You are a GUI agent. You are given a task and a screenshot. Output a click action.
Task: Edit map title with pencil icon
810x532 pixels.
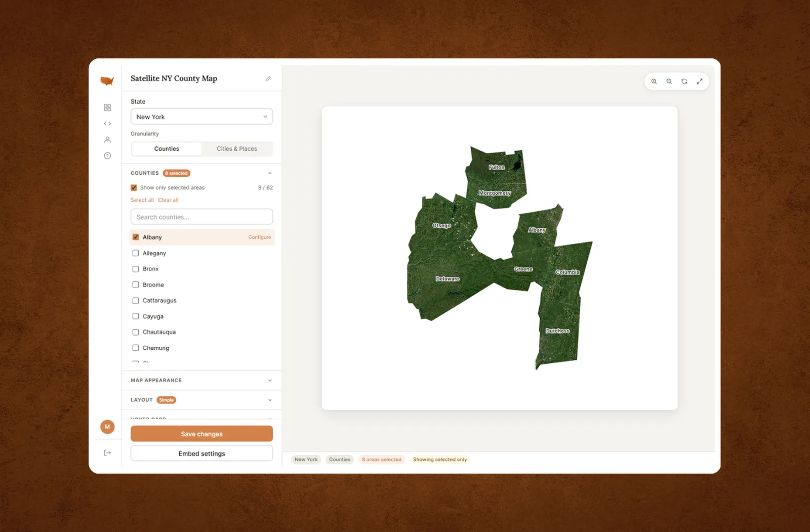pos(268,78)
